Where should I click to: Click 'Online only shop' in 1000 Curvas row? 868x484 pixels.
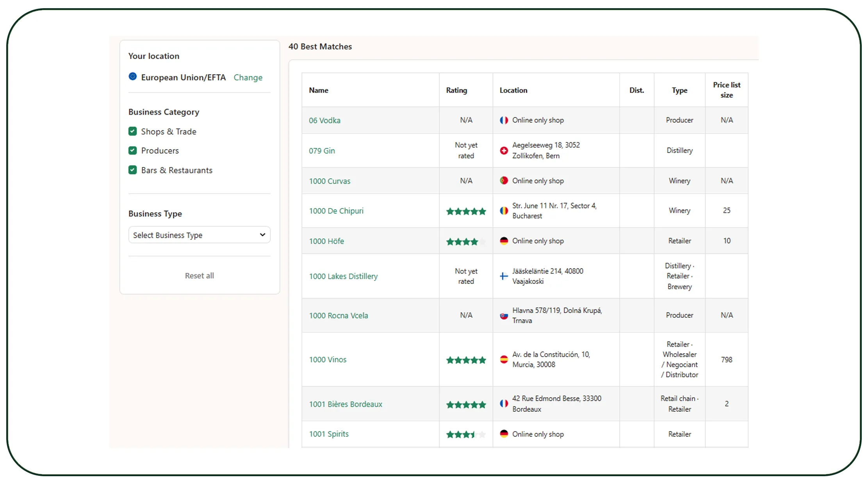(538, 181)
